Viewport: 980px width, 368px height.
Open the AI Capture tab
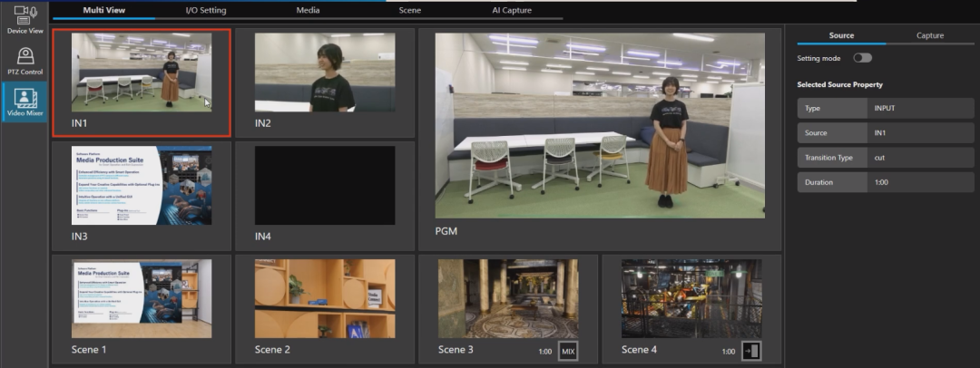tap(512, 11)
